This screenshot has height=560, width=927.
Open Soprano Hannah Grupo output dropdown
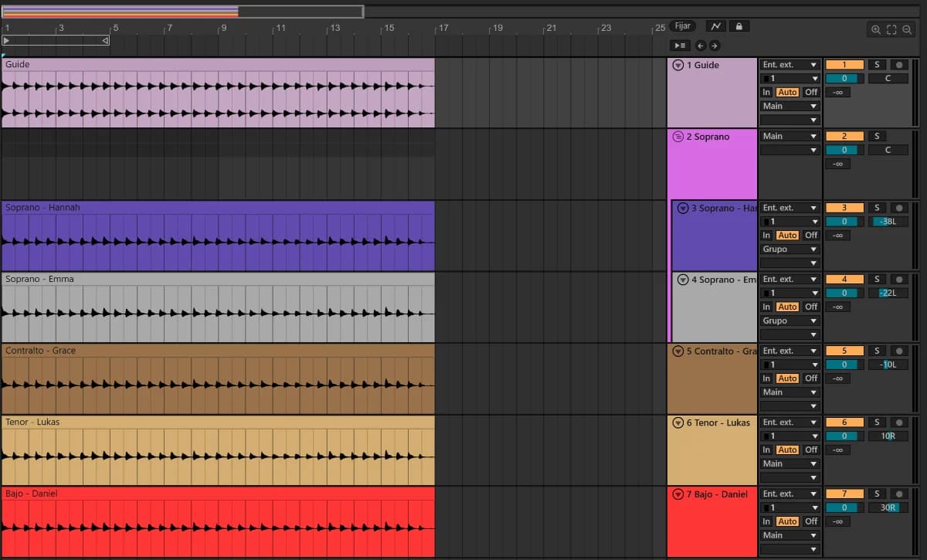coord(789,249)
